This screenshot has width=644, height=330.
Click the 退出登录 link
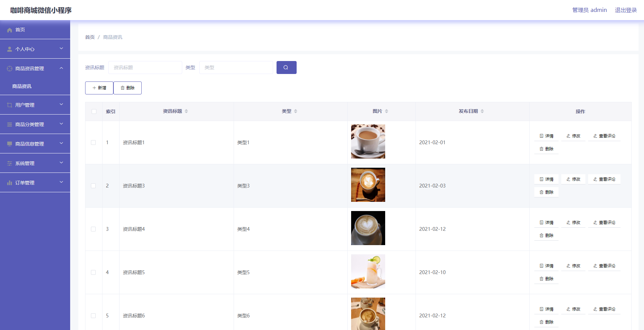pos(626,10)
